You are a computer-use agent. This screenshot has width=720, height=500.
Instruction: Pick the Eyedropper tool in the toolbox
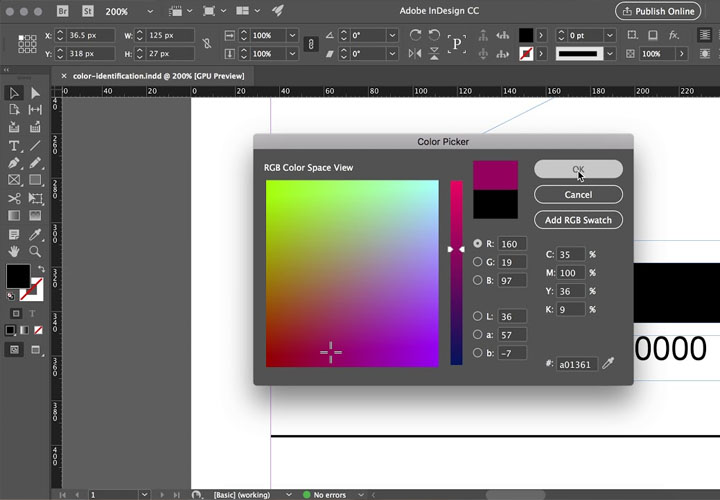(x=35, y=235)
